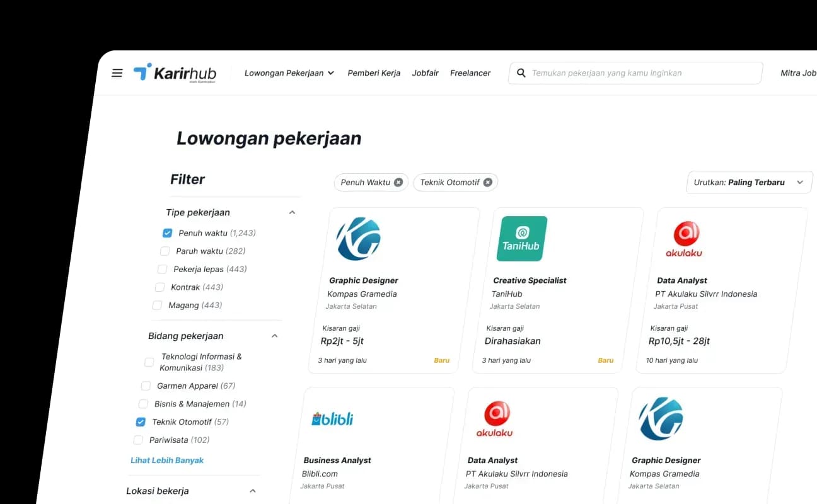Open the hamburger menu icon
Image resolution: width=817 pixels, height=504 pixels.
click(117, 73)
